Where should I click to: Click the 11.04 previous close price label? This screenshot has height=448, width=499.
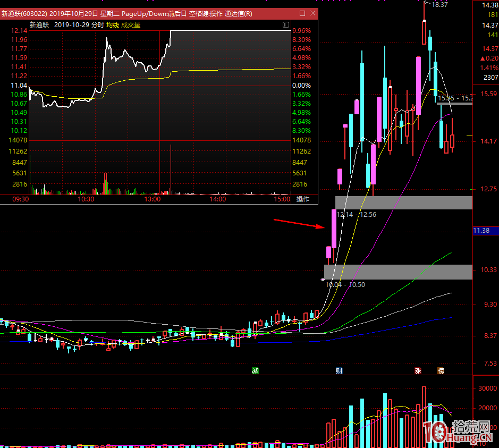tap(19, 85)
